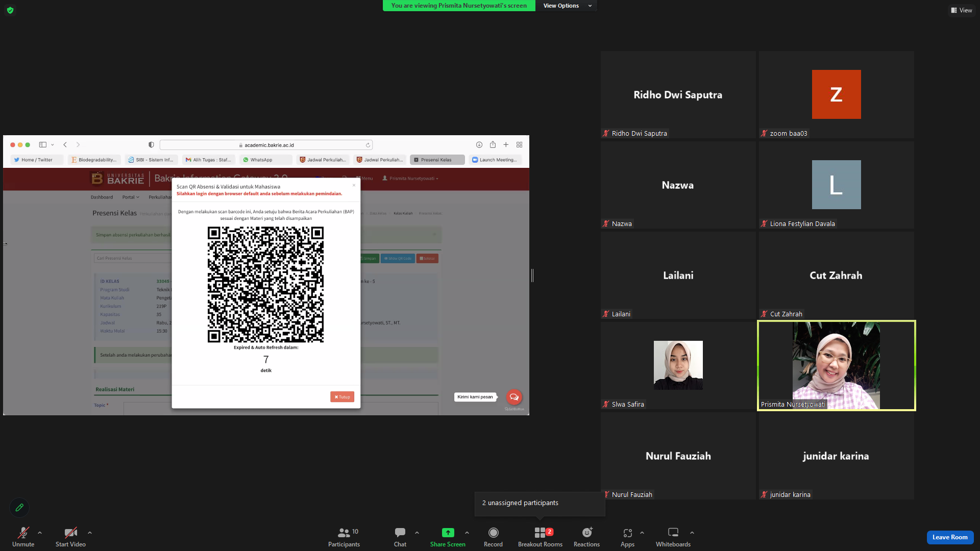Select Nazwa's participant tile
This screenshot has width=980, height=551.
(678, 185)
